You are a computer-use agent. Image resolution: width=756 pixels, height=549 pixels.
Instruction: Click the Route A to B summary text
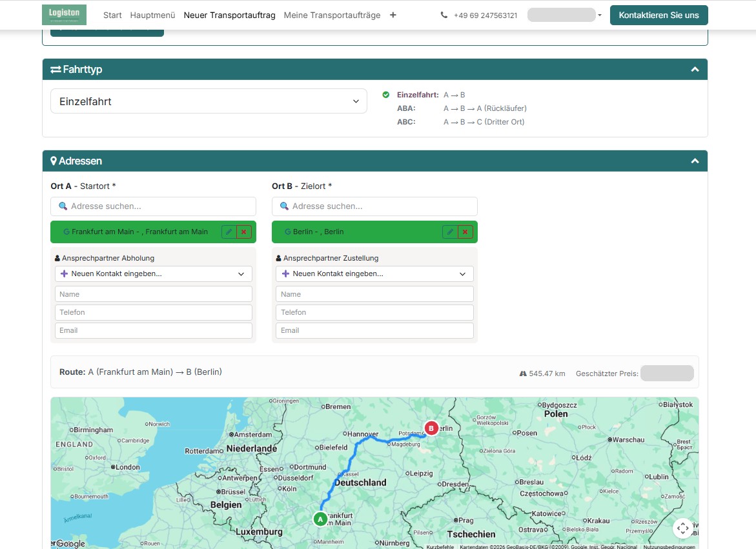click(141, 372)
